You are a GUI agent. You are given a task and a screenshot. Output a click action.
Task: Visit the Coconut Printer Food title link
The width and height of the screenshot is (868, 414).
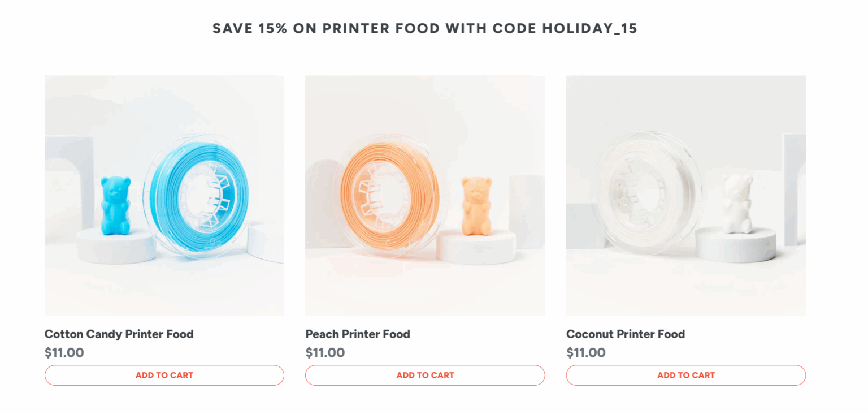626,334
